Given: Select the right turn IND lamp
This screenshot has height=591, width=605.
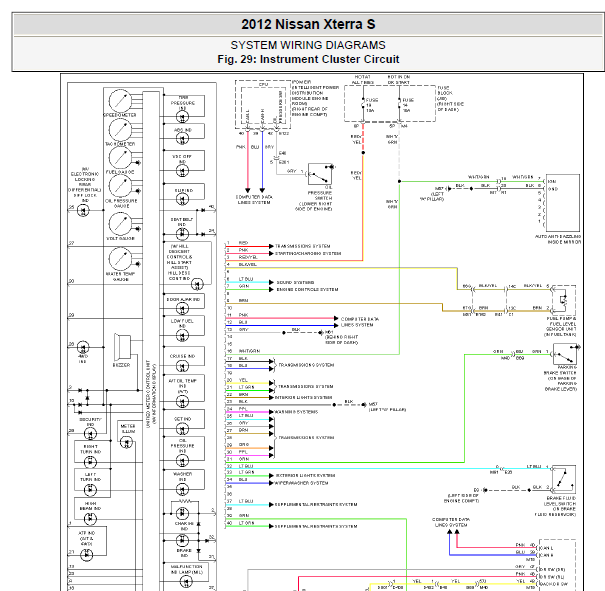Looking at the screenshot, I should point(90,461).
